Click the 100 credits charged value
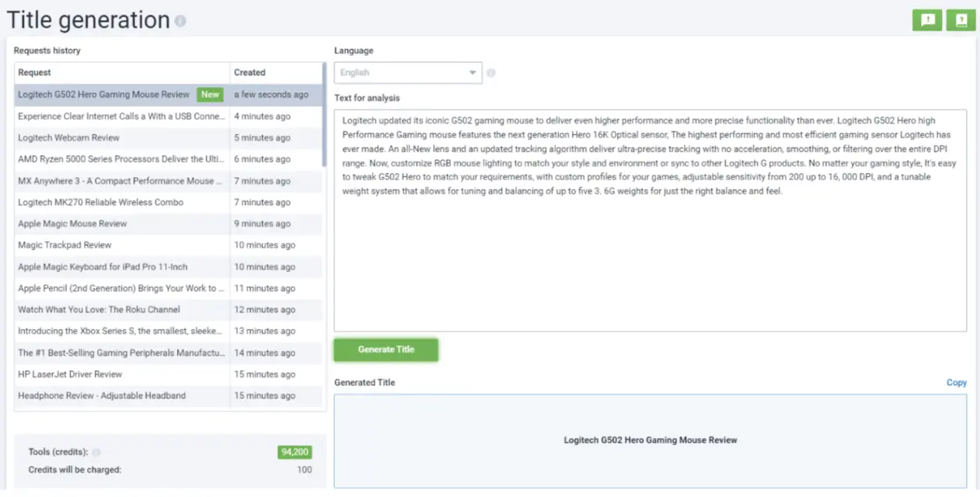Image resolution: width=980 pixels, height=497 pixels. click(305, 470)
